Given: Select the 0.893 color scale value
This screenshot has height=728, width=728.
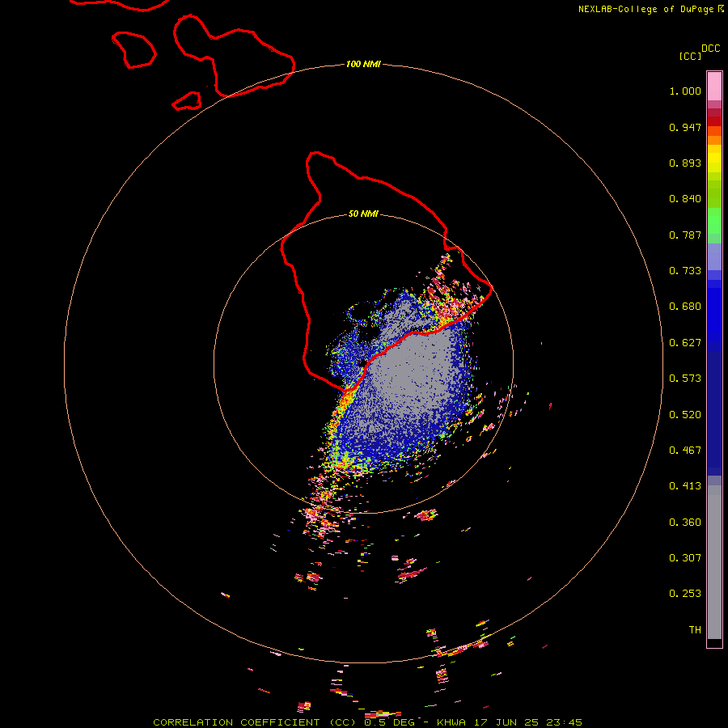Looking at the screenshot, I should pos(685,163).
